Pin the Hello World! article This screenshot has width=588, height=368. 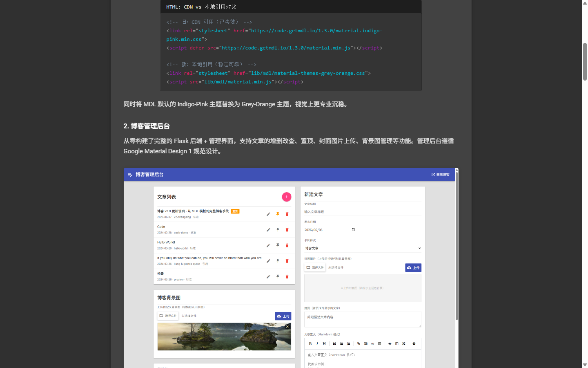[x=278, y=245]
